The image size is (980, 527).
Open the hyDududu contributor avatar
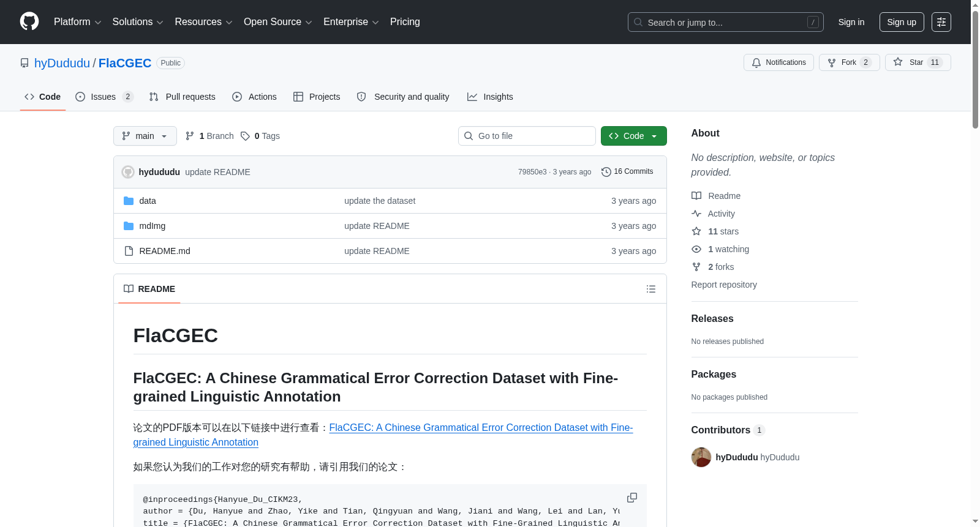point(701,457)
